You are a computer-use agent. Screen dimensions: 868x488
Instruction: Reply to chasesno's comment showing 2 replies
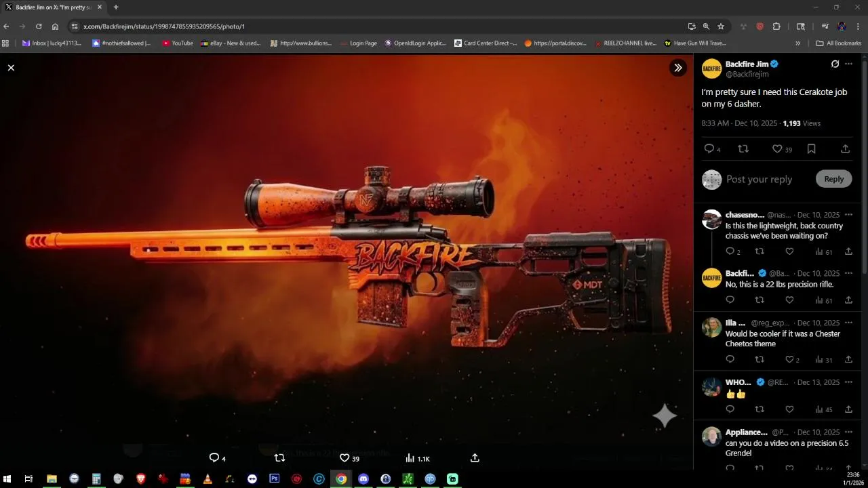coord(730,251)
